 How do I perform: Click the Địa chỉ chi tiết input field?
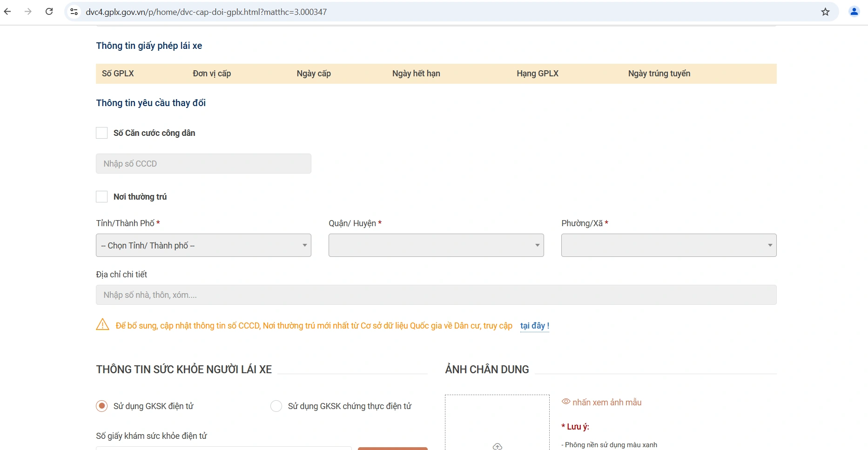coord(436,295)
